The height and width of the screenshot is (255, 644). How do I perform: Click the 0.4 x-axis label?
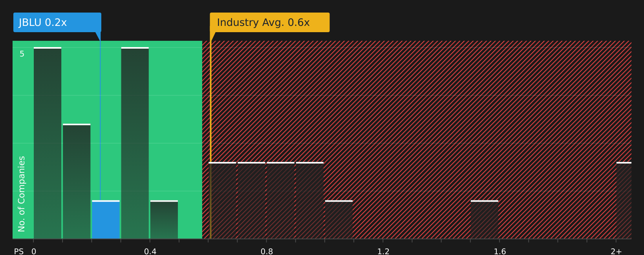pos(150,251)
